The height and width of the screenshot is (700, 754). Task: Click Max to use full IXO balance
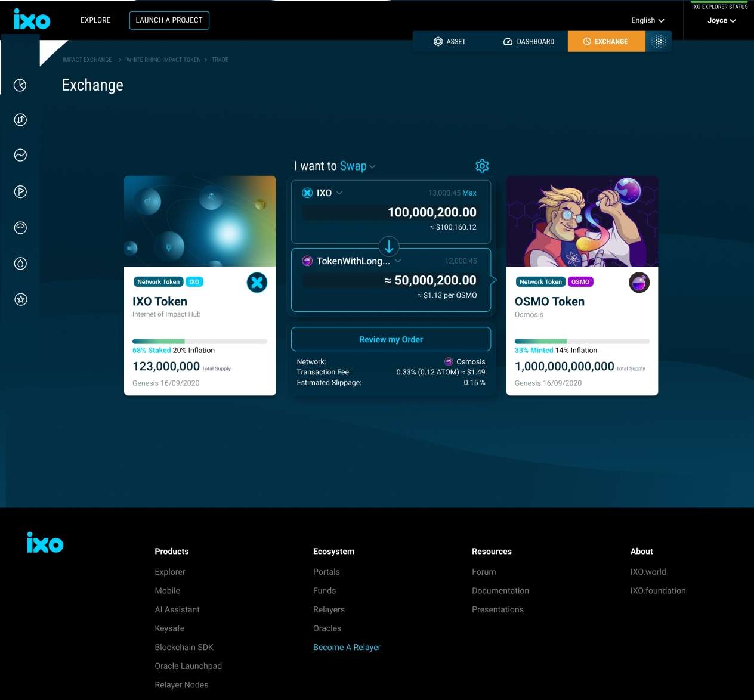click(x=469, y=193)
